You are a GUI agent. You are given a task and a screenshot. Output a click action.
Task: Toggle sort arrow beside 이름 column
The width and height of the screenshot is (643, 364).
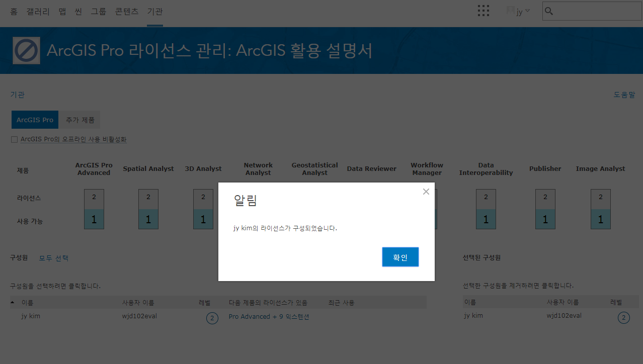pos(13,302)
